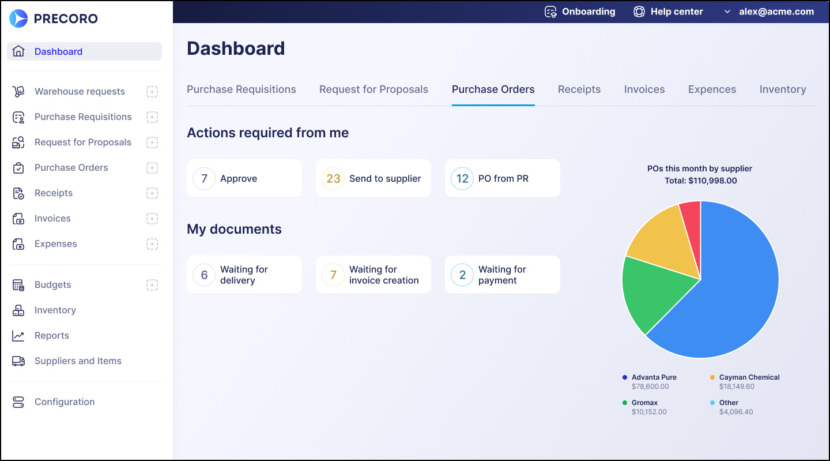
Task: Open Reports in sidebar
Action: (52, 336)
